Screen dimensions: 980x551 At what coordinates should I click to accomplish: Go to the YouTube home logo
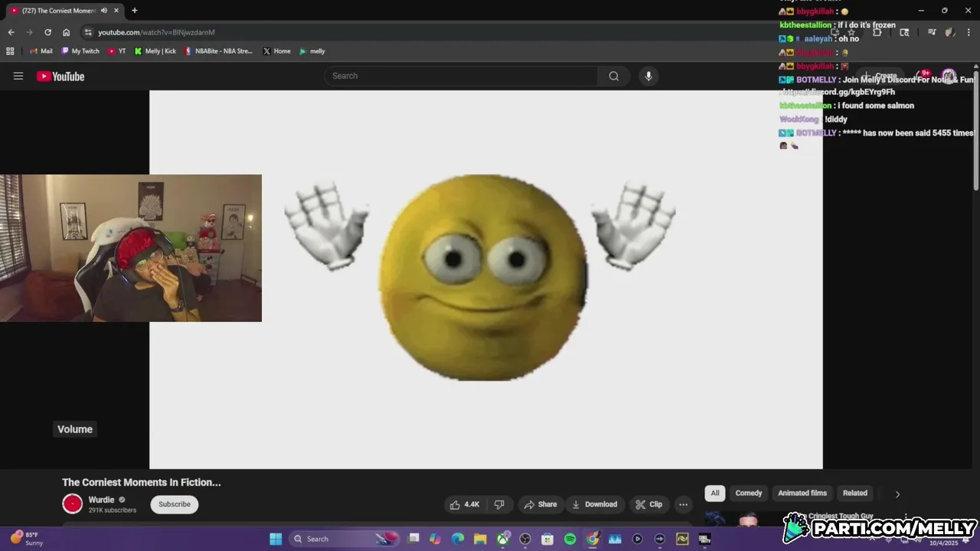[60, 76]
